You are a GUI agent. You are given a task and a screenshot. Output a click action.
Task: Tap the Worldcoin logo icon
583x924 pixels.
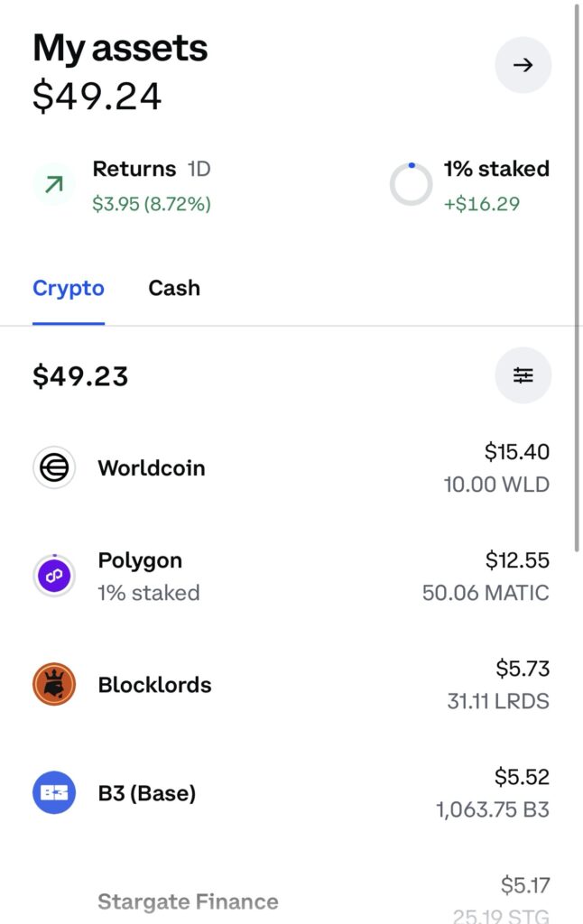53,468
